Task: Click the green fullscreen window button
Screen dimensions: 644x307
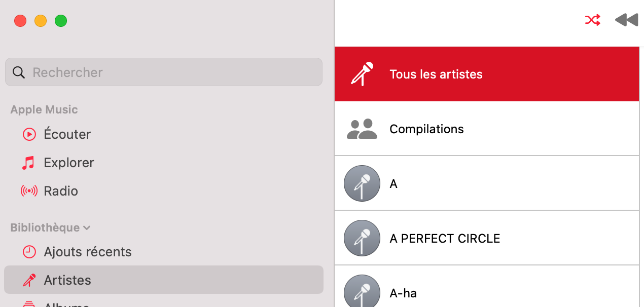Action: tap(61, 21)
